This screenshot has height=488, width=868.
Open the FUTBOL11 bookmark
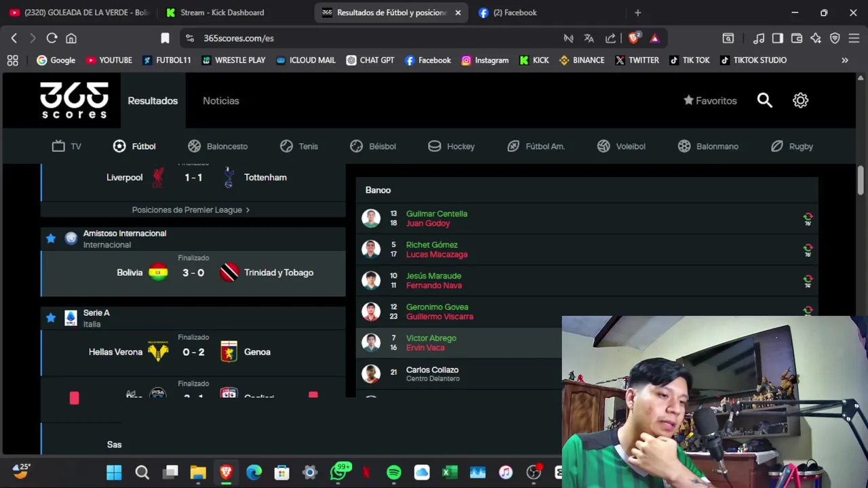click(167, 60)
